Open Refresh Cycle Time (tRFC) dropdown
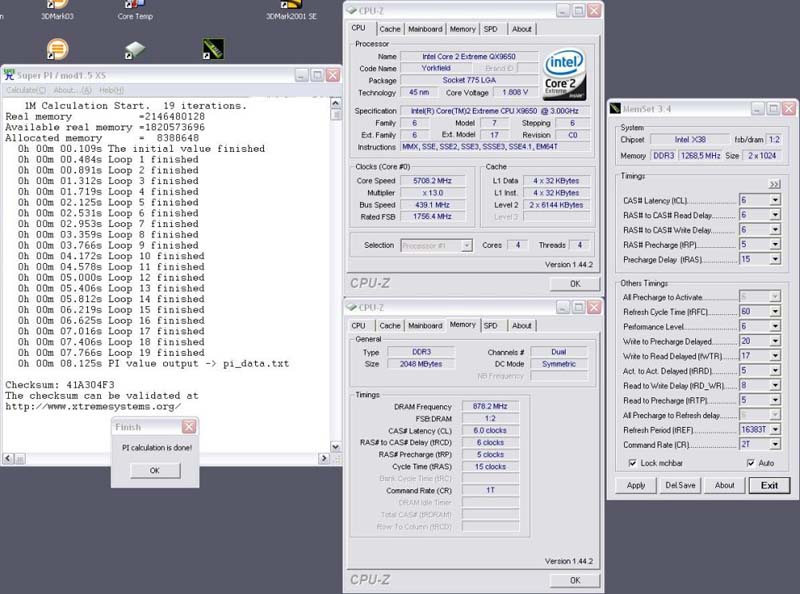This screenshot has height=594, width=800. 775,311
